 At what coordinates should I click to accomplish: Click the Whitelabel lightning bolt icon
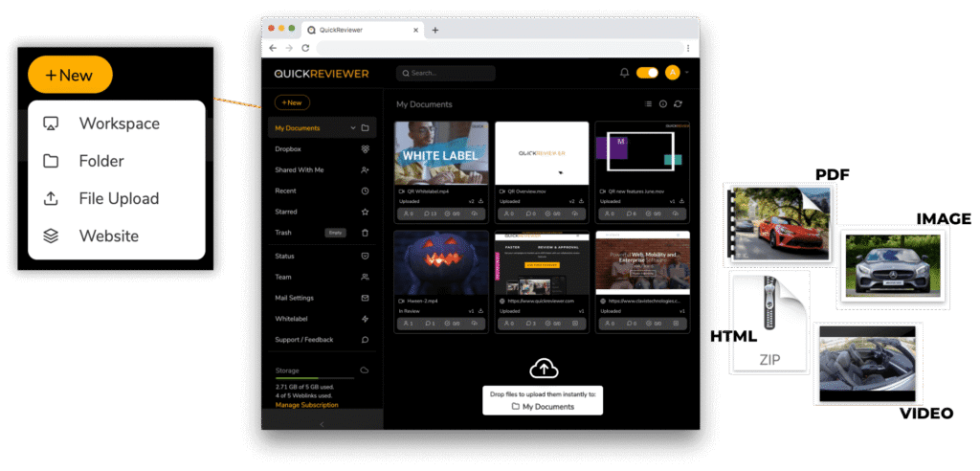coord(365,318)
